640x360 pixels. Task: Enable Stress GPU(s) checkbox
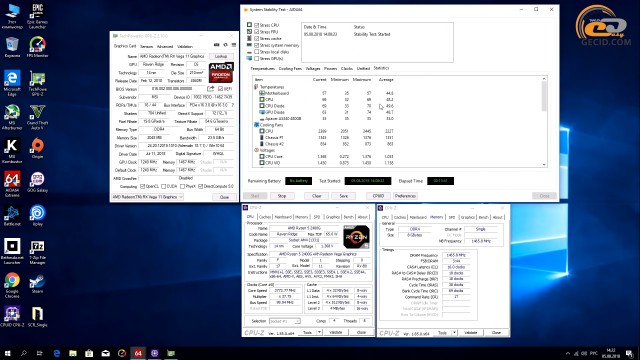257,58
